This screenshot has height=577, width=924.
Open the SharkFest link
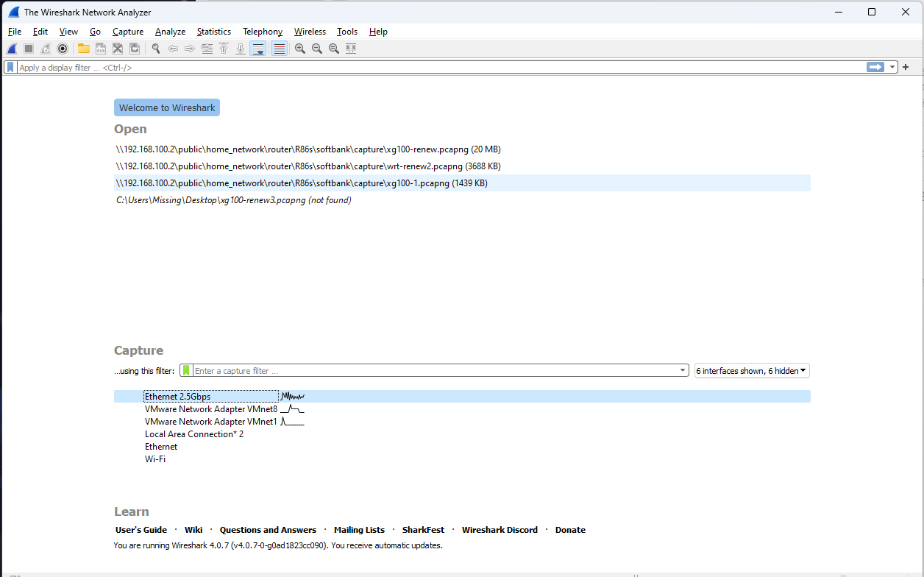423,530
